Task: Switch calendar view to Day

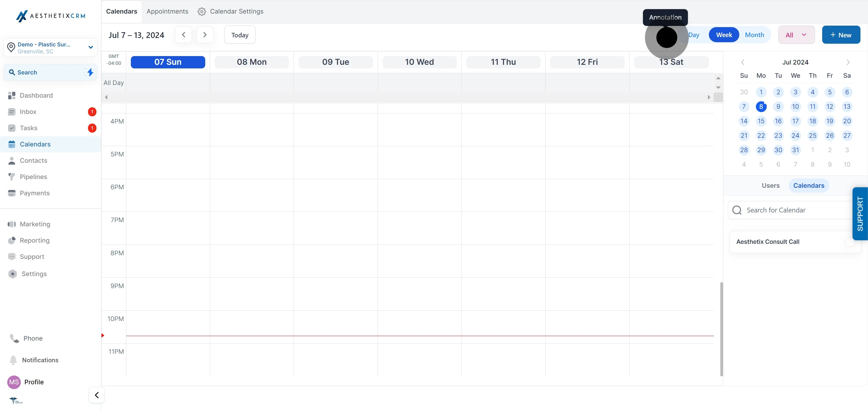Action: 693,35
